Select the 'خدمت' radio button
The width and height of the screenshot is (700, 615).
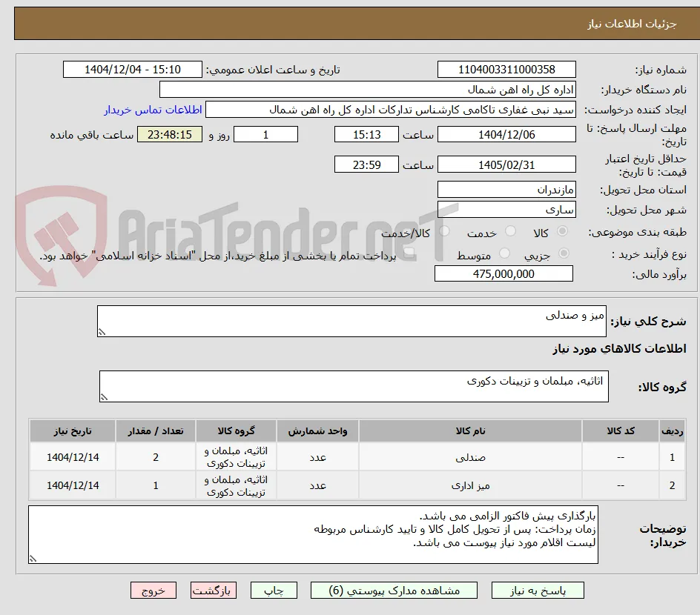[x=510, y=231]
